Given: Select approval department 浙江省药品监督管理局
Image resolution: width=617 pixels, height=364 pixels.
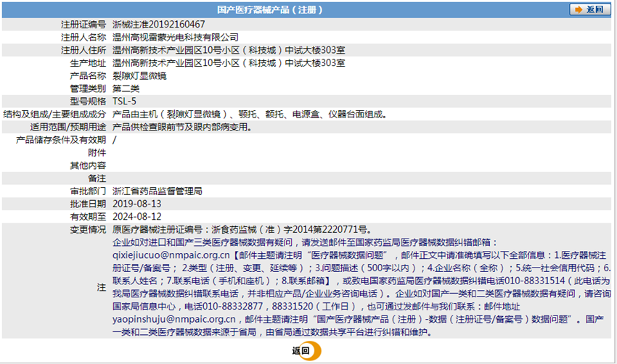Looking at the screenshot, I should (x=158, y=191).
